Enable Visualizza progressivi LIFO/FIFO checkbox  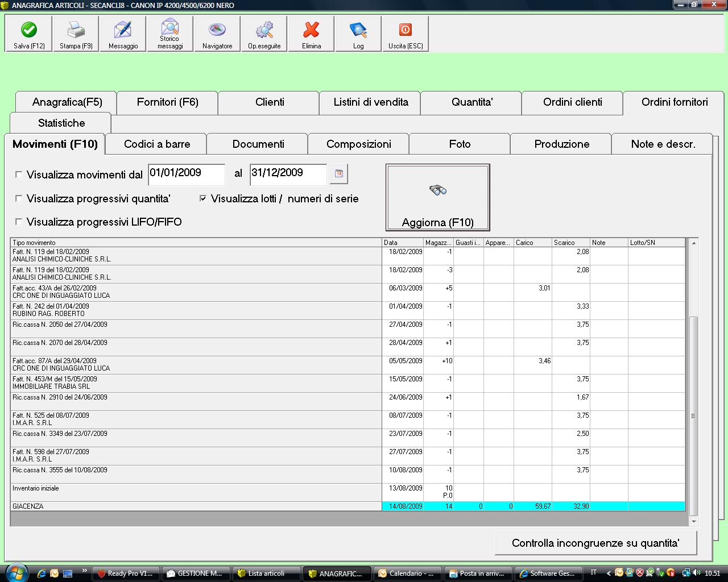coord(19,222)
